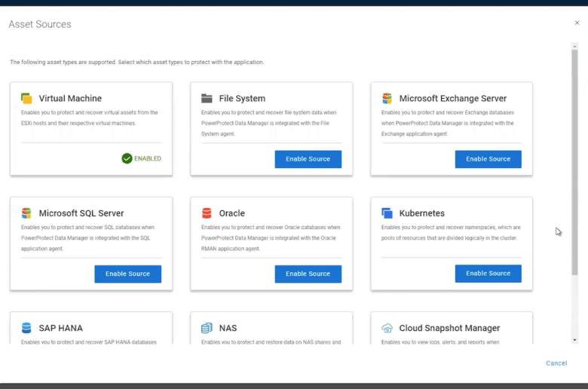The width and height of the screenshot is (588, 389).
Task: Cancel the Asset Sources dialog
Action: click(x=556, y=363)
